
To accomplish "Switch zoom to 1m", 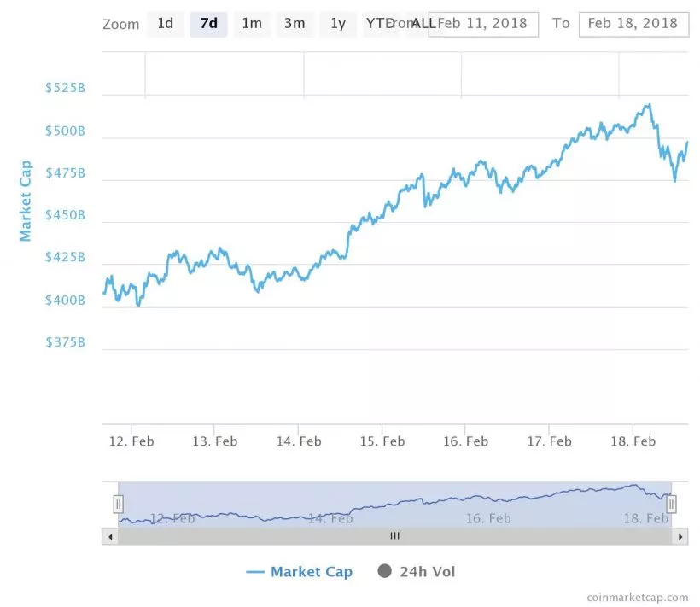I will point(252,24).
